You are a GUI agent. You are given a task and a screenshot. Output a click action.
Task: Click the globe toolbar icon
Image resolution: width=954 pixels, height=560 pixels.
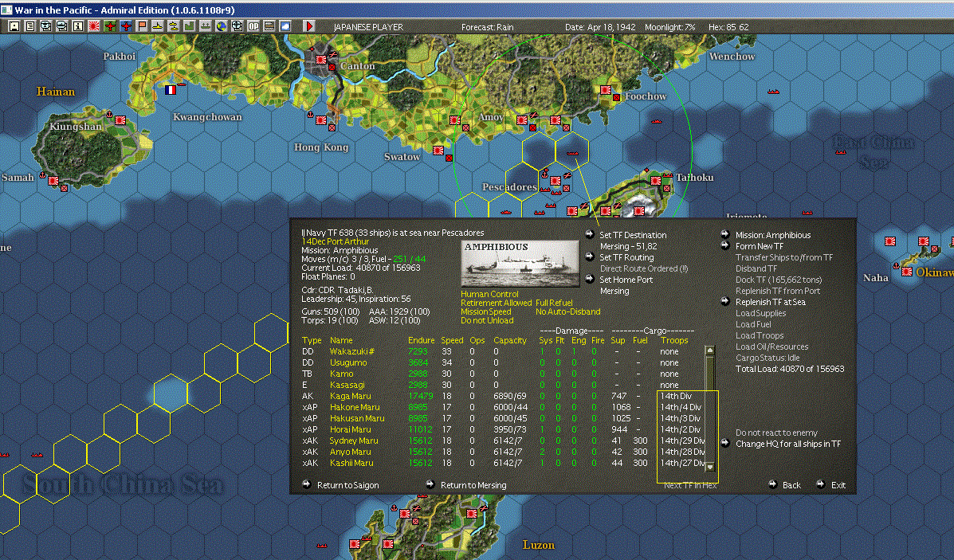point(222,26)
